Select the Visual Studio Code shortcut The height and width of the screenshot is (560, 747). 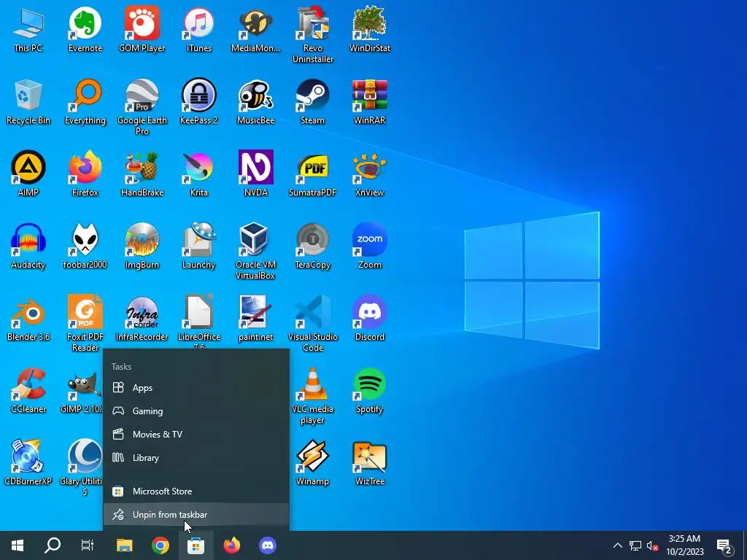point(313,323)
